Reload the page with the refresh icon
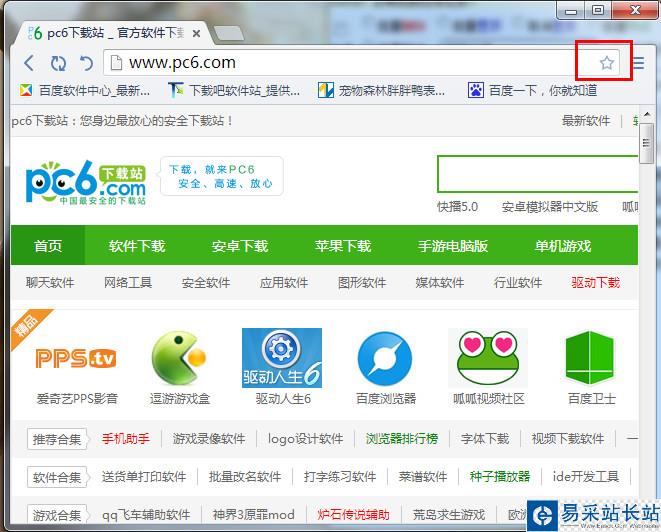 point(58,63)
